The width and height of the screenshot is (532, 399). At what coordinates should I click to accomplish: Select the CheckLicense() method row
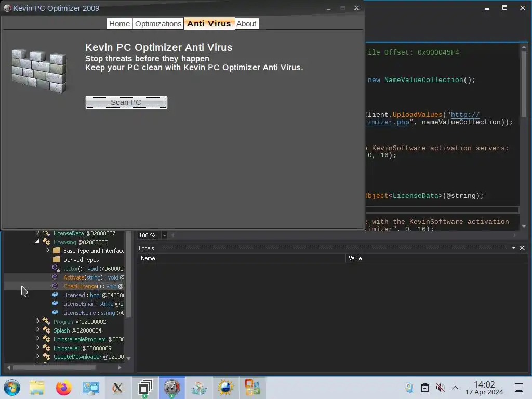[64, 286]
